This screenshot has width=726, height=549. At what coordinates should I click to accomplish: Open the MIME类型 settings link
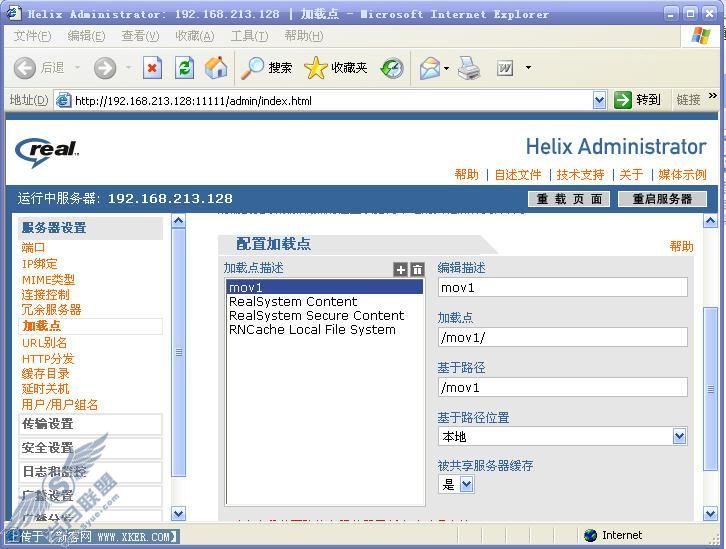[x=48, y=279]
